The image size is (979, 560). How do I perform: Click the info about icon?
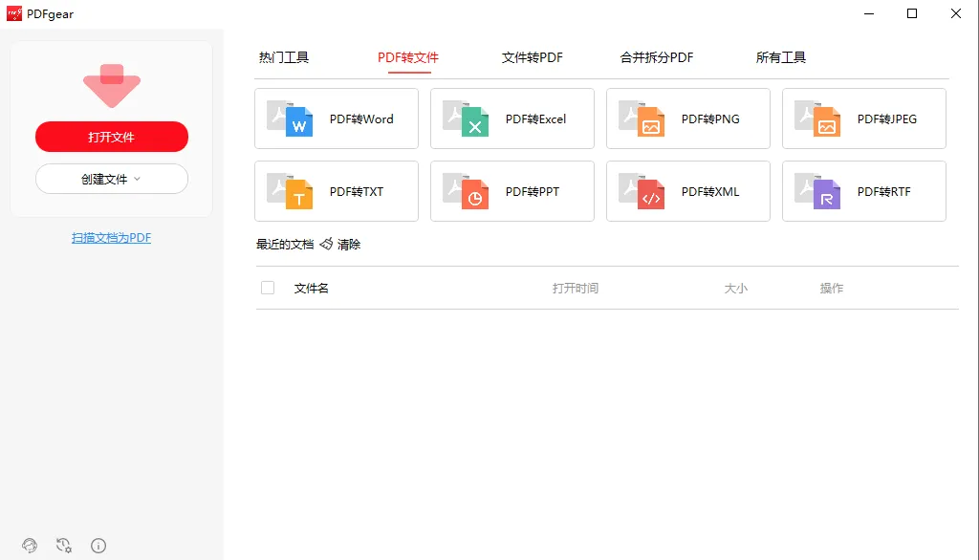point(98,546)
